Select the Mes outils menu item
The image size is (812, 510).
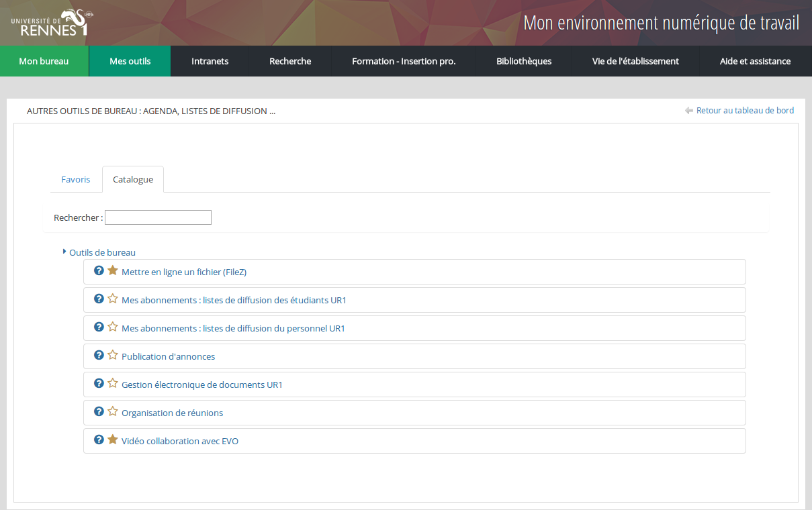130,61
